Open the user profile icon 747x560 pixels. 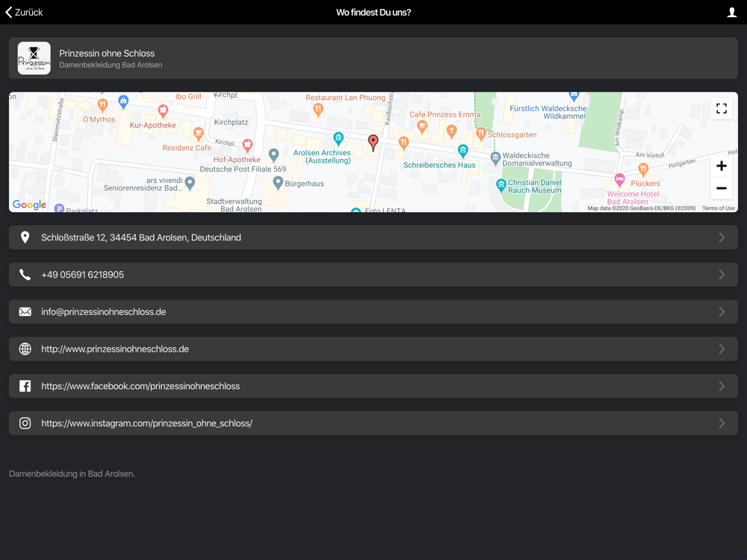[732, 13]
